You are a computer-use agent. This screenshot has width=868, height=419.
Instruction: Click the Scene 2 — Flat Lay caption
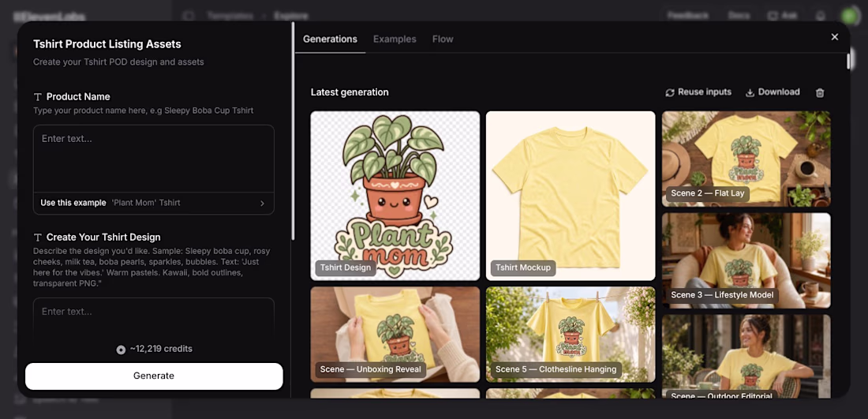(x=708, y=194)
